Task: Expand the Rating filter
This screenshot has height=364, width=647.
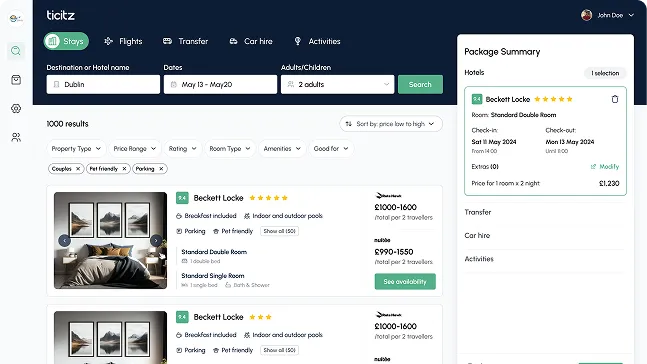Action: [x=182, y=149]
